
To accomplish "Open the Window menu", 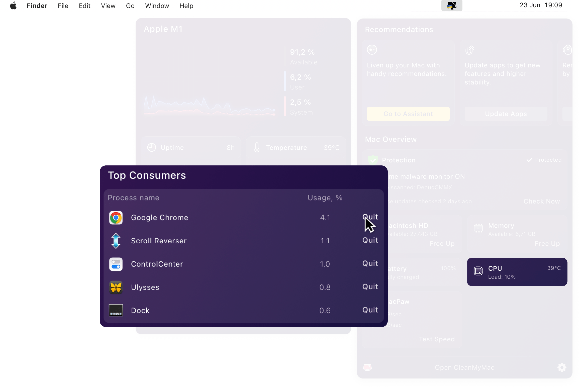I will [157, 6].
